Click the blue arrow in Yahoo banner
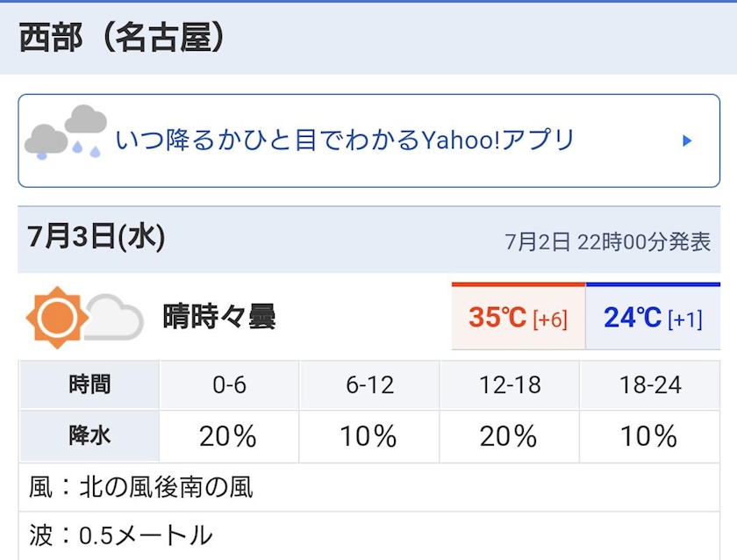The height and width of the screenshot is (560, 737). click(x=687, y=140)
